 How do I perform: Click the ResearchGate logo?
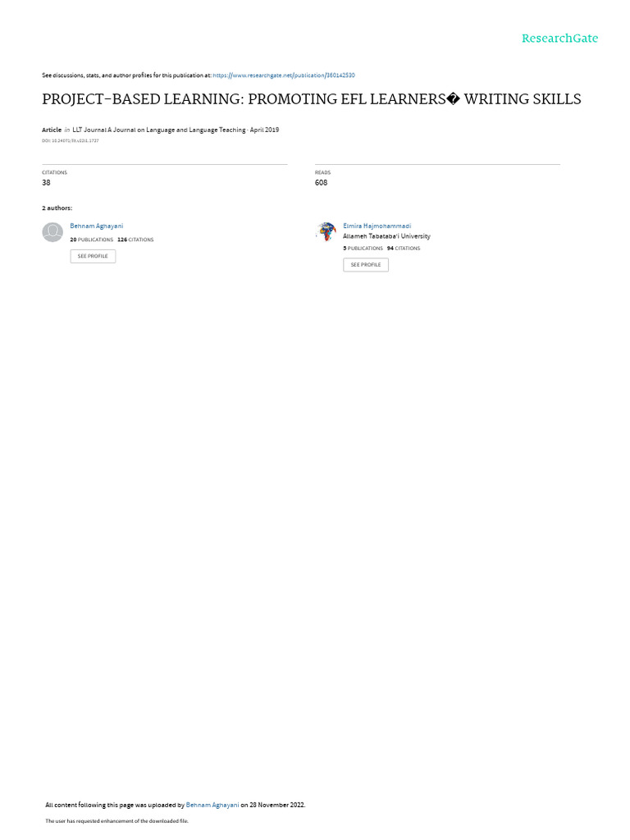pos(559,38)
